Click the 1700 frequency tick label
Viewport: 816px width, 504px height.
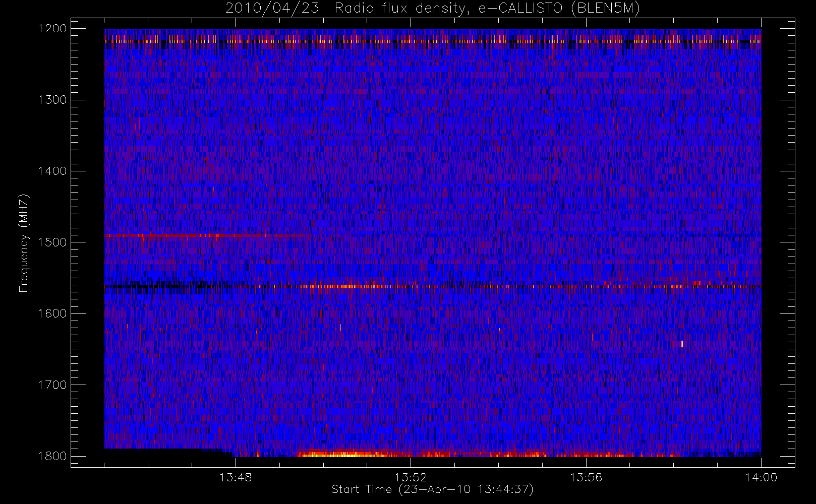point(52,385)
